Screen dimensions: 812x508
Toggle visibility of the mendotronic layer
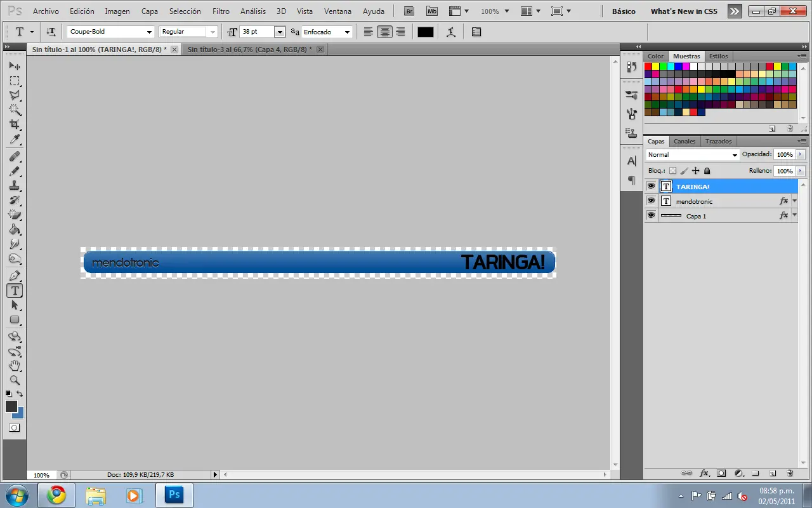tap(651, 201)
